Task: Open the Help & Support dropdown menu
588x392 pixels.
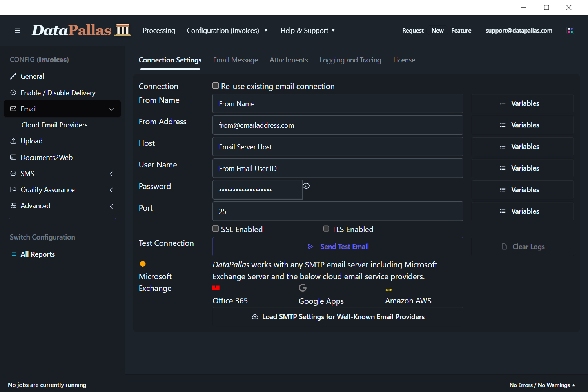Action: point(308,31)
